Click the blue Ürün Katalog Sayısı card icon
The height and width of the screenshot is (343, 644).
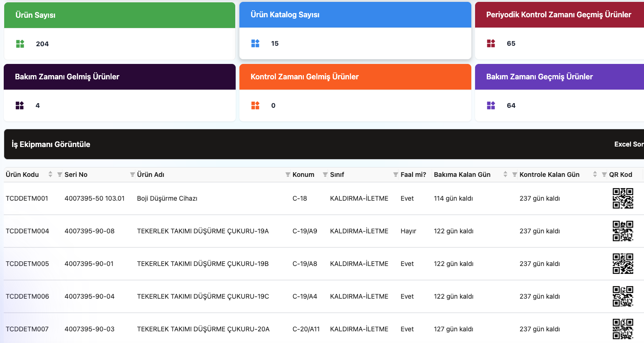coord(255,43)
